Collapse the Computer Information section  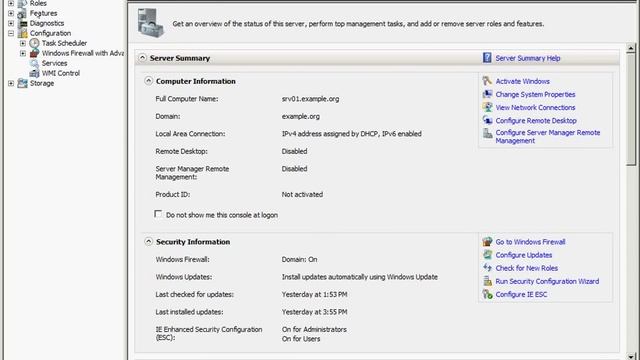click(148, 81)
